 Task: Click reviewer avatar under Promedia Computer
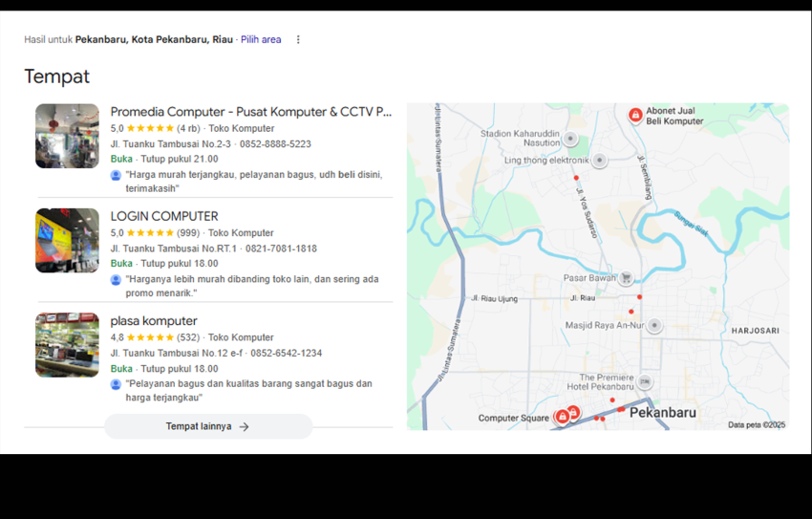[x=116, y=175]
